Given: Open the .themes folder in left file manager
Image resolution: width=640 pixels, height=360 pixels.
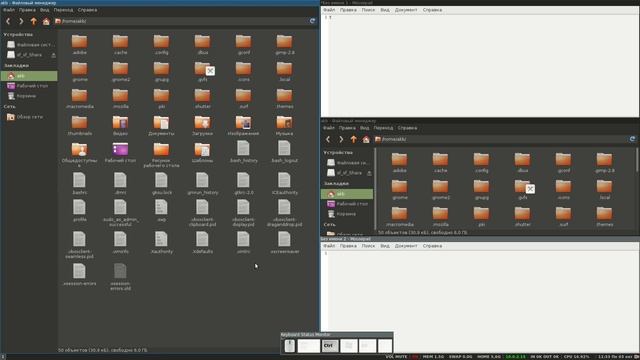Looking at the screenshot, I should [x=284, y=98].
